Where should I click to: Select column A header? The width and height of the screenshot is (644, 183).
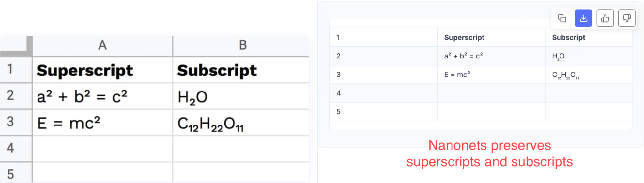tap(102, 45)
